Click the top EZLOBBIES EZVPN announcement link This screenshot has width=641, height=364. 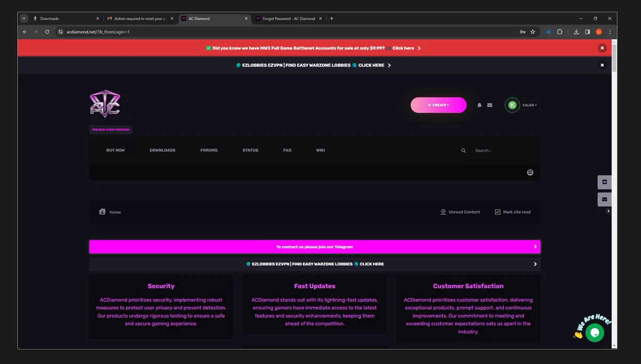tap(313, 65)
